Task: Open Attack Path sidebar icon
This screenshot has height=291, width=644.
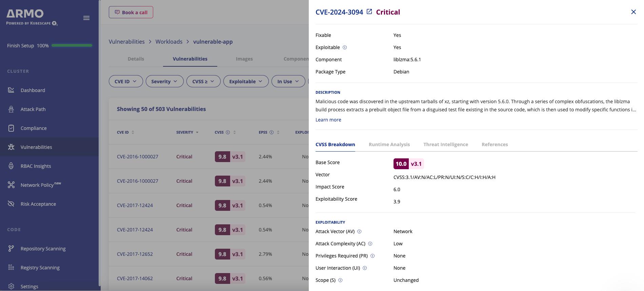Action: 11,109
